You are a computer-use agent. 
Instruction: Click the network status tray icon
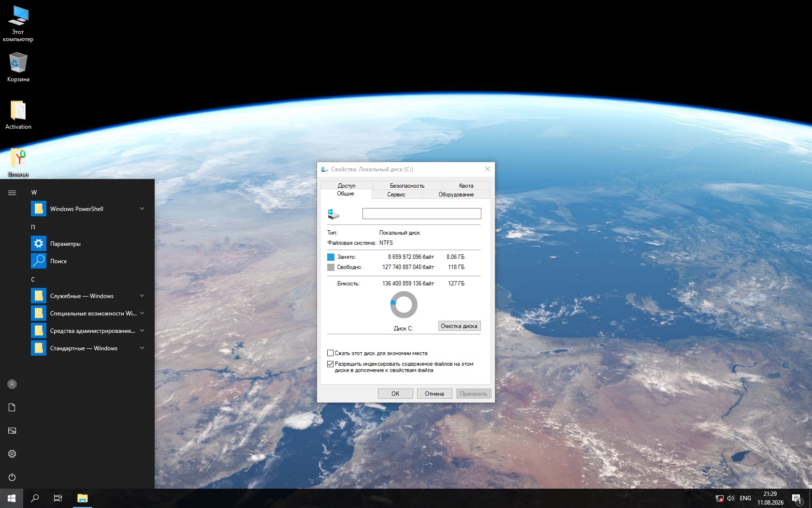[x=719, y=498]
